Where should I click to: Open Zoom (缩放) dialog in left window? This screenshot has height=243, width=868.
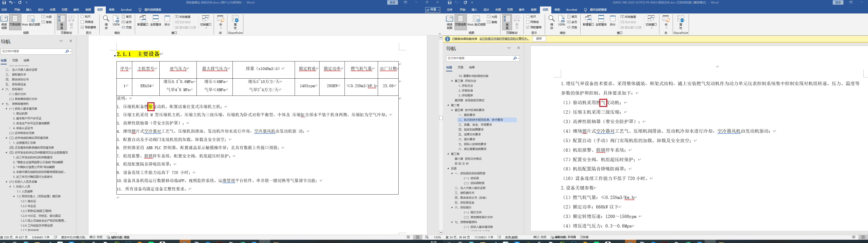tap(106, 22)
